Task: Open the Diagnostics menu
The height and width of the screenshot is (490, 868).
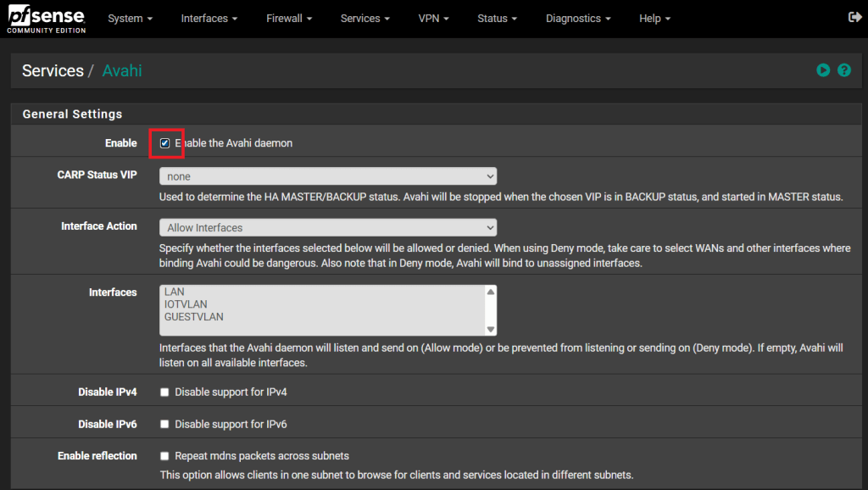Action: 578,19
